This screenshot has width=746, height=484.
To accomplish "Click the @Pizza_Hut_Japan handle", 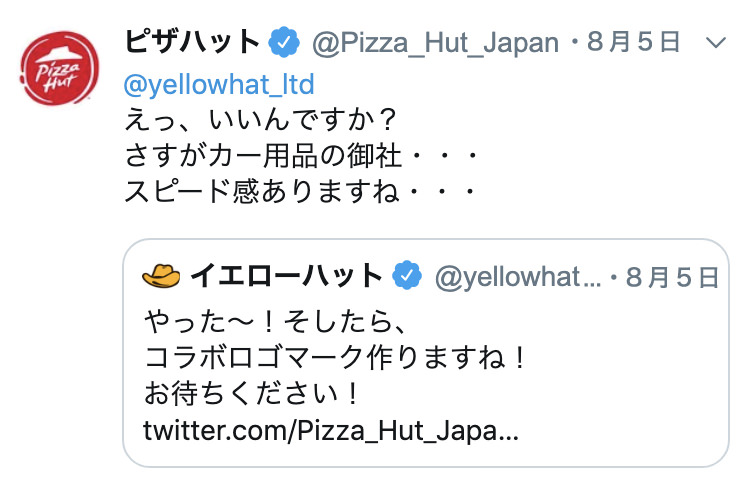I will click(x=435, y=43).
